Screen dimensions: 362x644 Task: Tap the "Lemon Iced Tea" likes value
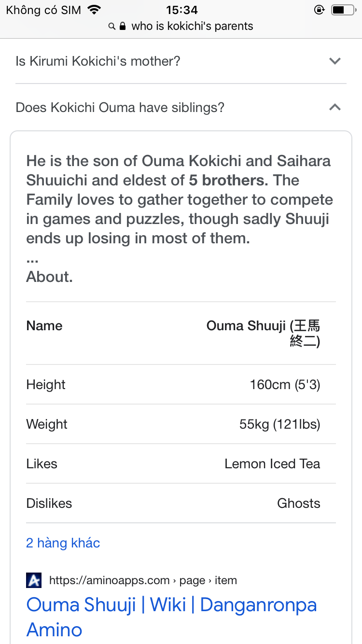[x=272, y=463]
